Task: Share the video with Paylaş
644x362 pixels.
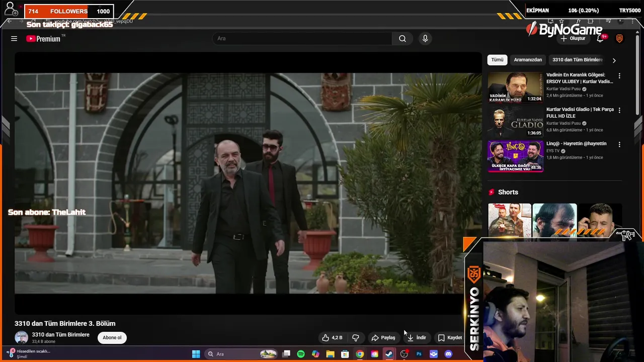Action: (383, 338)
